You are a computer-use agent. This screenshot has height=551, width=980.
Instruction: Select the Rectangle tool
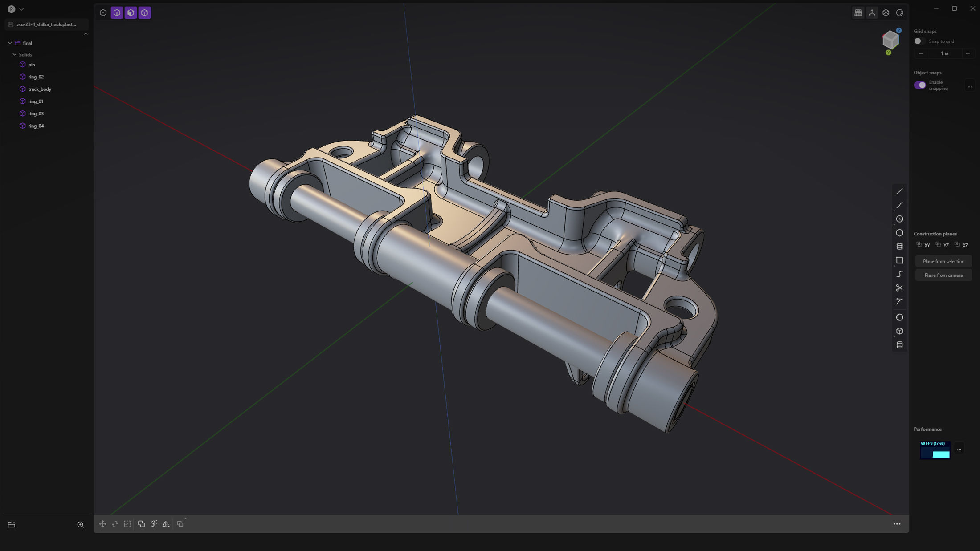click(899, 260)
